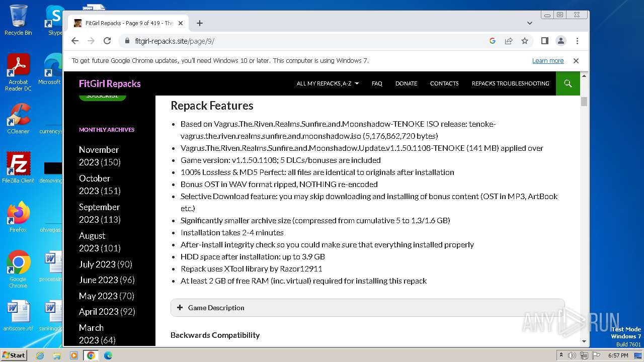Screen dimensions: 644x362
Task: Click the address bar URL field
Action: [x=302, y=41]
